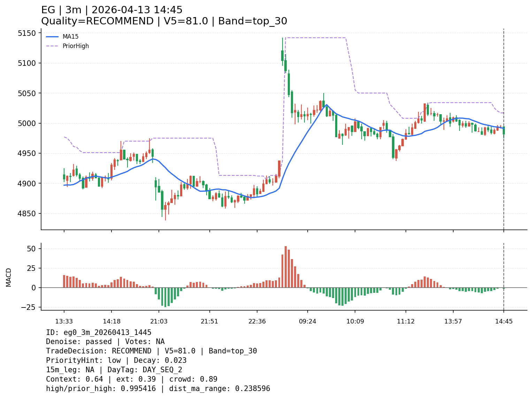Select the 09:24 time axis label
Image resolution: width=532 pixels, height=398 pixels.
(x=308, y=321)
